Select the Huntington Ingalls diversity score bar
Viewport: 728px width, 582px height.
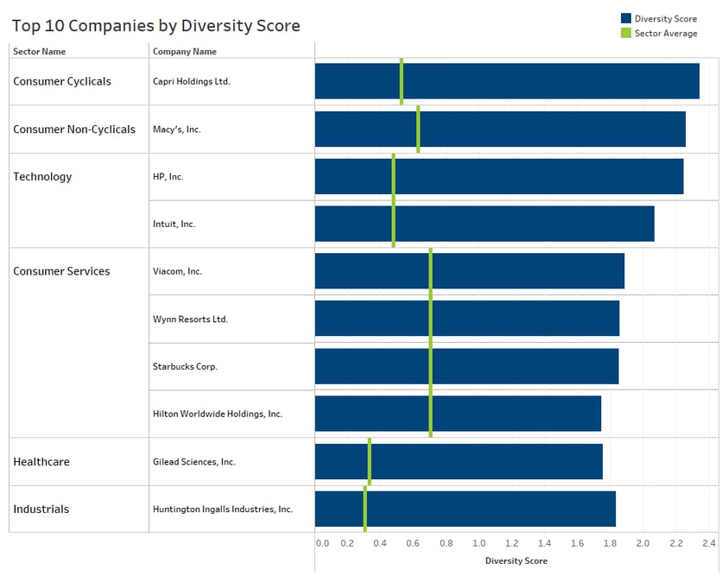465,509
